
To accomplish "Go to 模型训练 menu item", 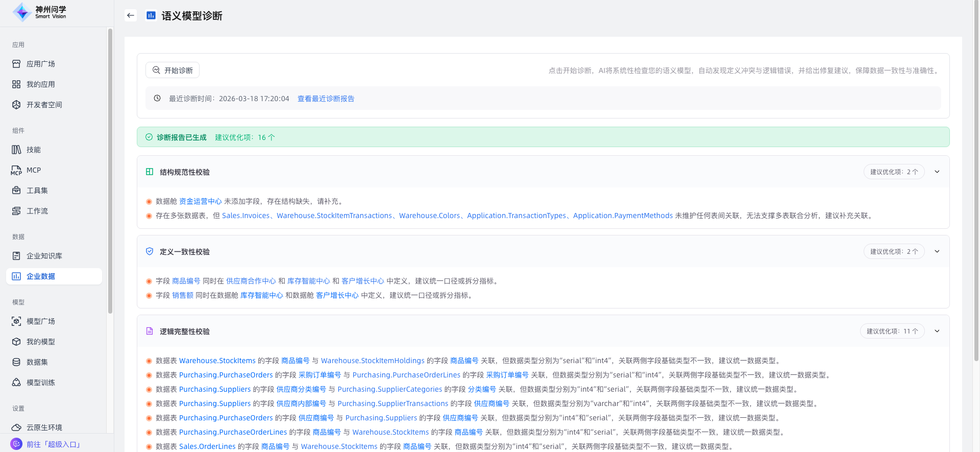I will (x=41, y=383).
